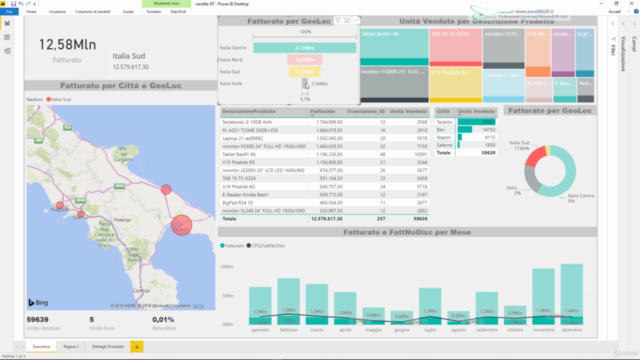The image size is (640, 360).
Task: Add a new report page with plus button
Action: pos(137,347)
